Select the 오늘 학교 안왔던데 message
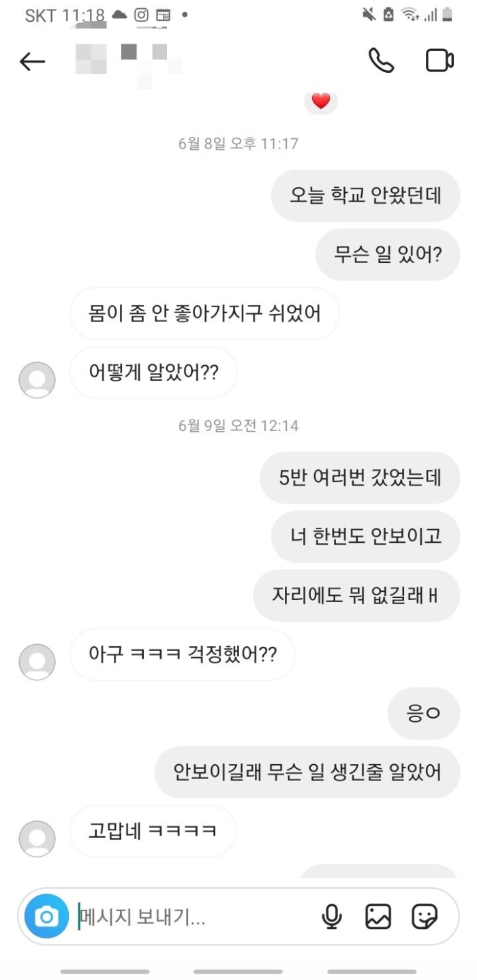The width and height of the screenshot is (477, 980). pyautogui.click(x=366, y=195)
